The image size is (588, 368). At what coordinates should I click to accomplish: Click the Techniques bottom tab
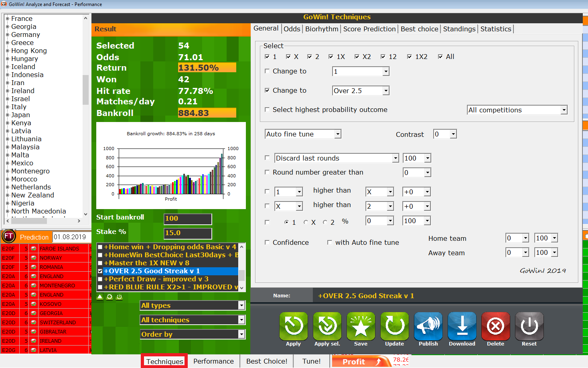point(164,361)
